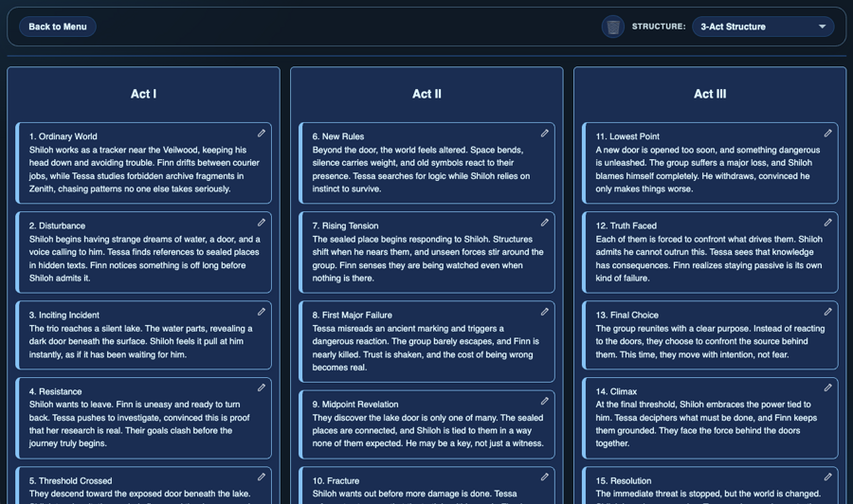Select the Act II column heading
The width and height of the screenshot is (853, 504).
point(426,94)
